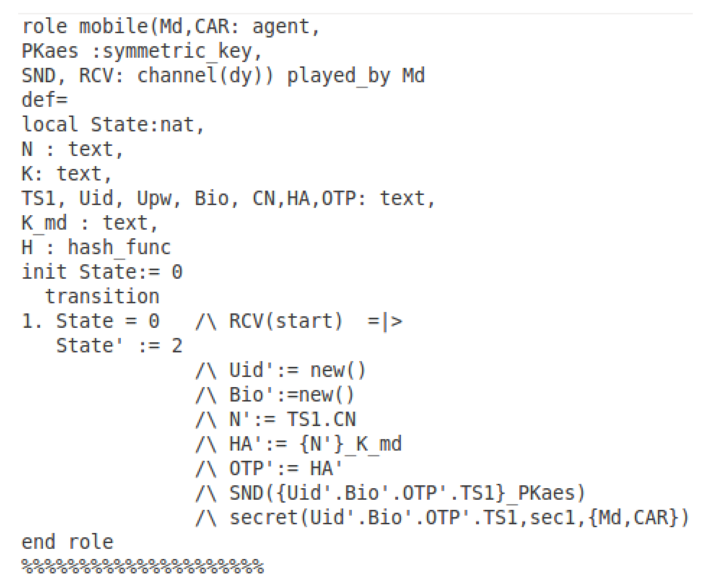Click the "init" keyword
This screenshot has width=703, height=588.
click(x=44, y=272)
